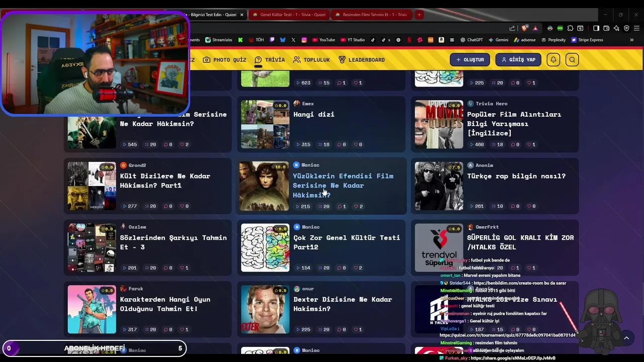Open the LEADERBOARD page

[362, 60]
